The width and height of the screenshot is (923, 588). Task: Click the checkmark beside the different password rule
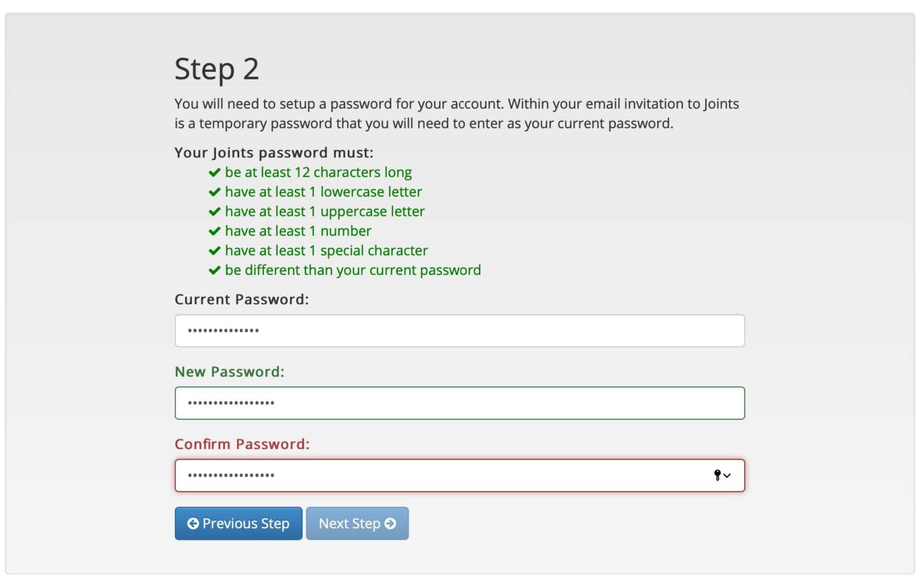tap(214, 271)
